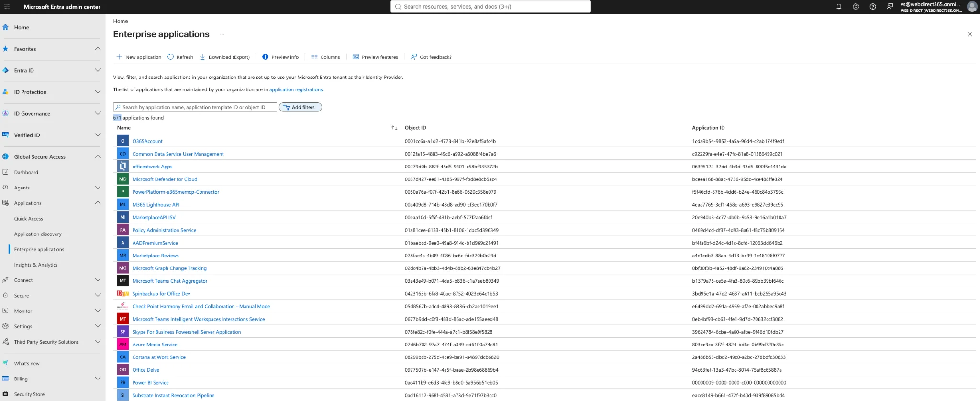Image resolution: width=980 pixels, height=401 pixels.
Task: Expand the Monitor chevron
Action: (x=98, y=311)
